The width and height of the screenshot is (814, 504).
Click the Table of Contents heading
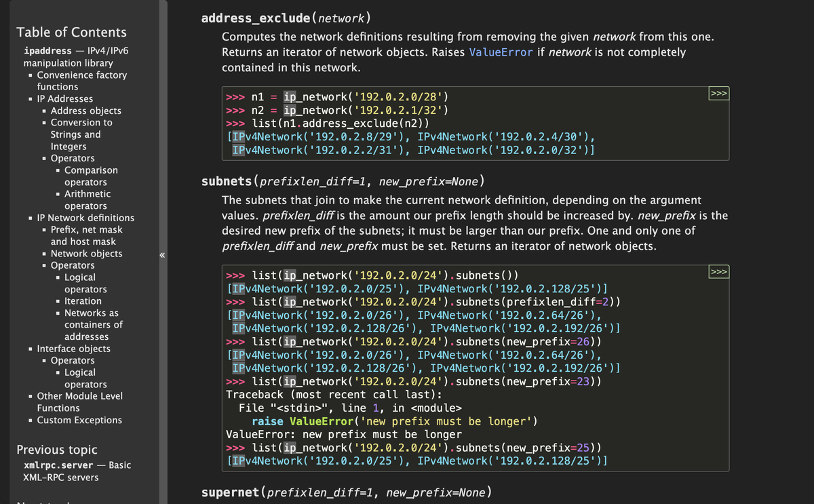point(71,32)
